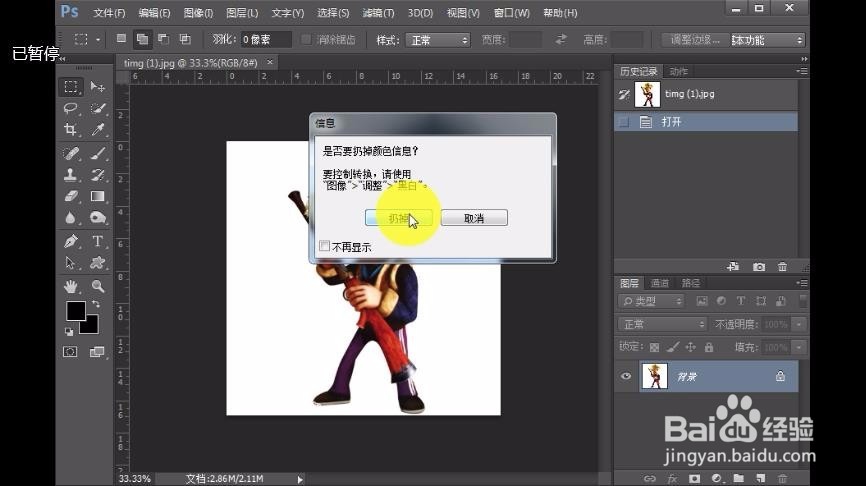
Task: Hide the 背景 layer eye icon
Action: [x=626, y=376]
